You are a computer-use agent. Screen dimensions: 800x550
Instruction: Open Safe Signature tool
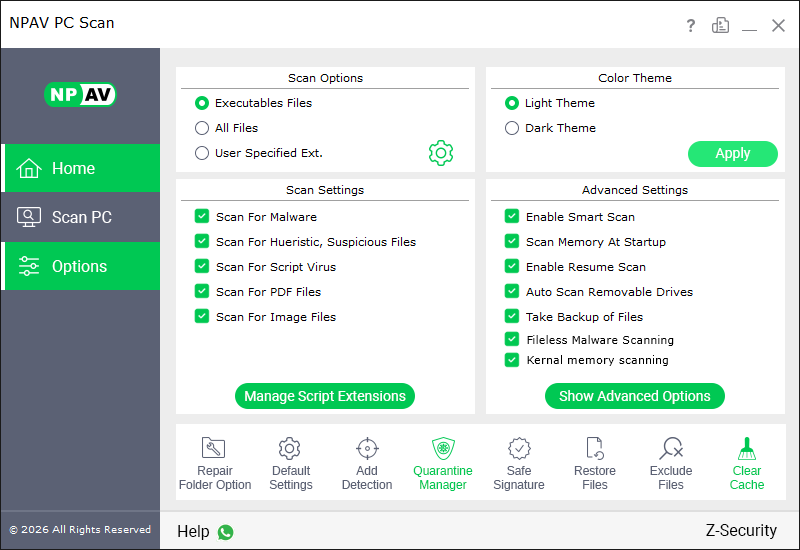pos(519,464)
